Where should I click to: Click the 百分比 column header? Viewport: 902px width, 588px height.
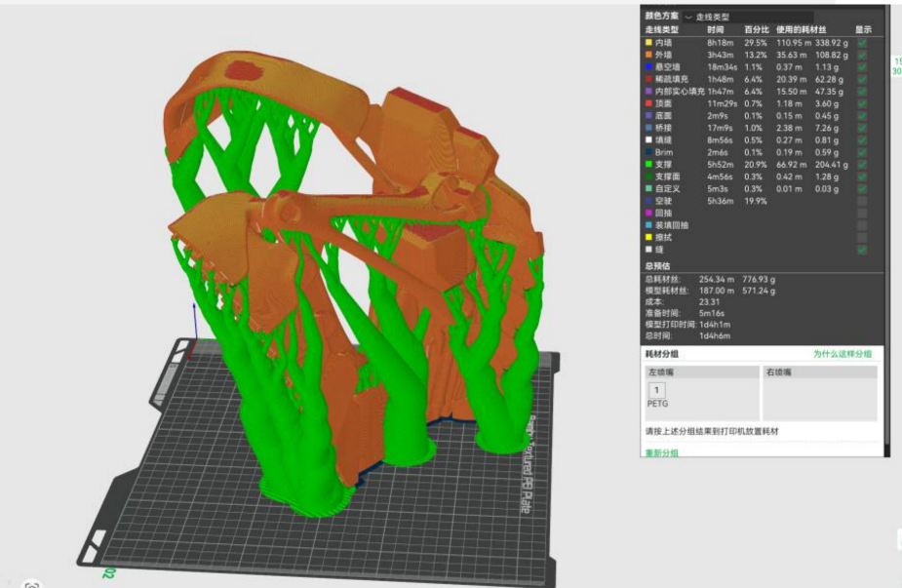[757, 30]
